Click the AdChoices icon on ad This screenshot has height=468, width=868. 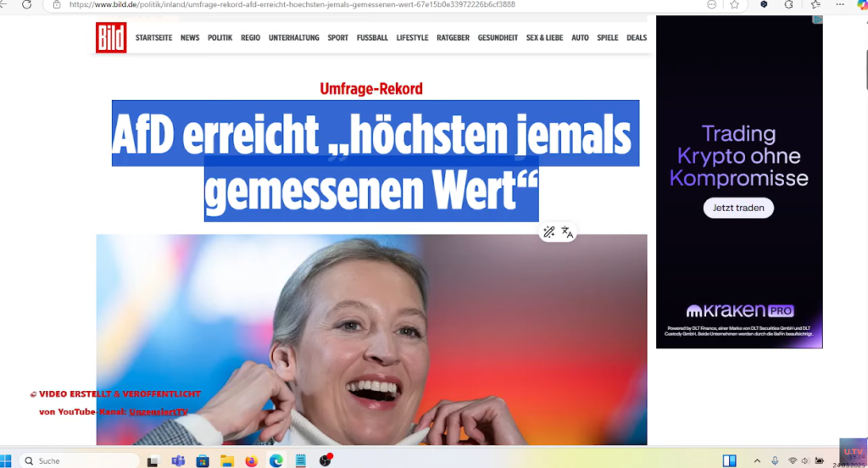click(818, 20)
